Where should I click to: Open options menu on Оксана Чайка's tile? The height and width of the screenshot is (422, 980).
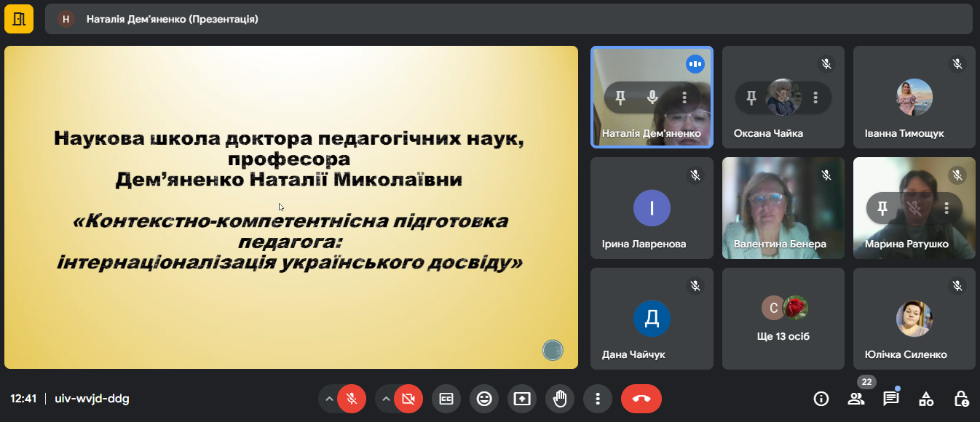tap(815, 97)
